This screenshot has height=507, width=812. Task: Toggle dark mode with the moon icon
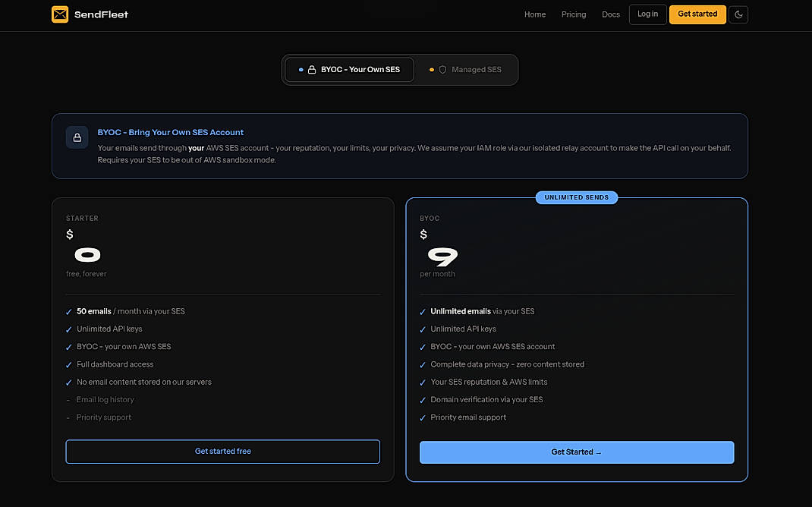(x=738, y=14)
